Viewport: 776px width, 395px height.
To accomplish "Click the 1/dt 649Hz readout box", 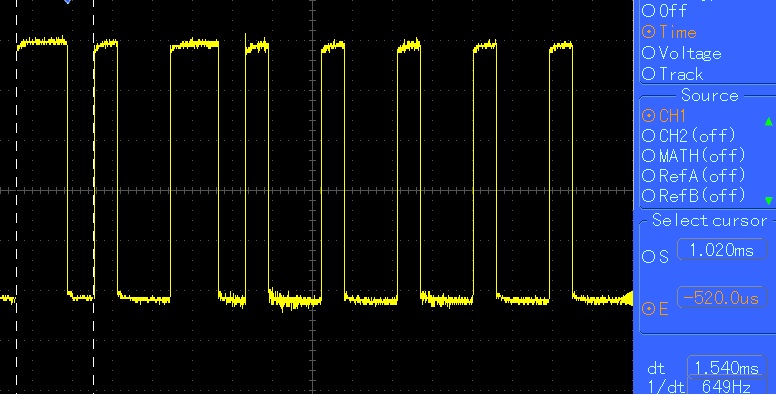I will pyautogui.click(x=726, y=387).
